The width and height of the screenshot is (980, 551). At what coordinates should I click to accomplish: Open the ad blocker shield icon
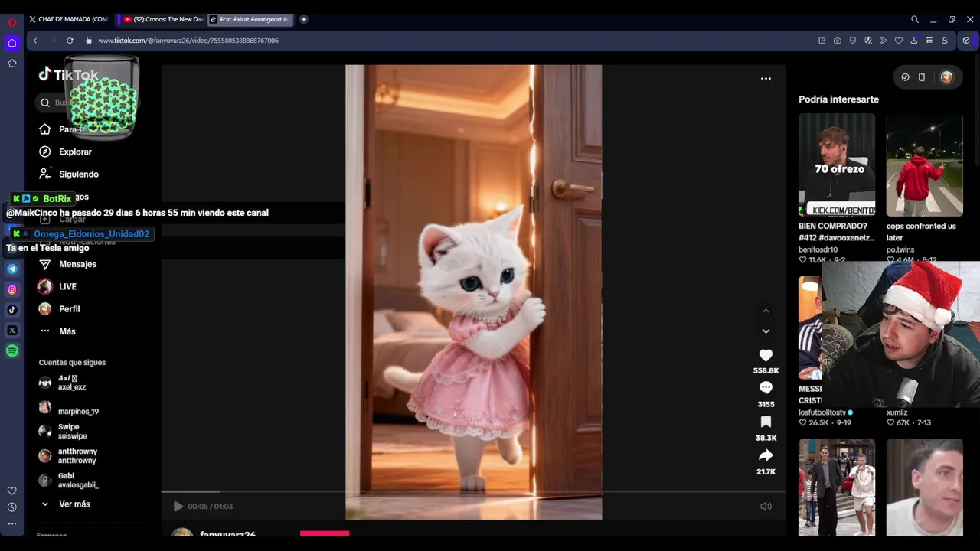point(853,41)
